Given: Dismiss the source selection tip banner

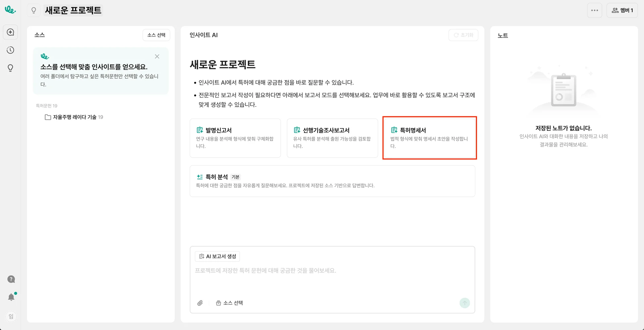Looking at the screenshot, I should tap(157, 57).
